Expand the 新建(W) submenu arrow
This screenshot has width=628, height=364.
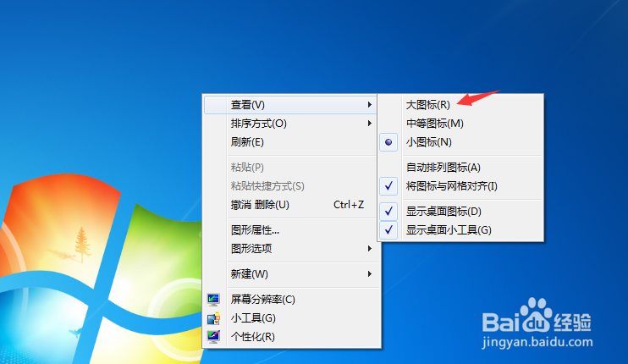(369, 274)
